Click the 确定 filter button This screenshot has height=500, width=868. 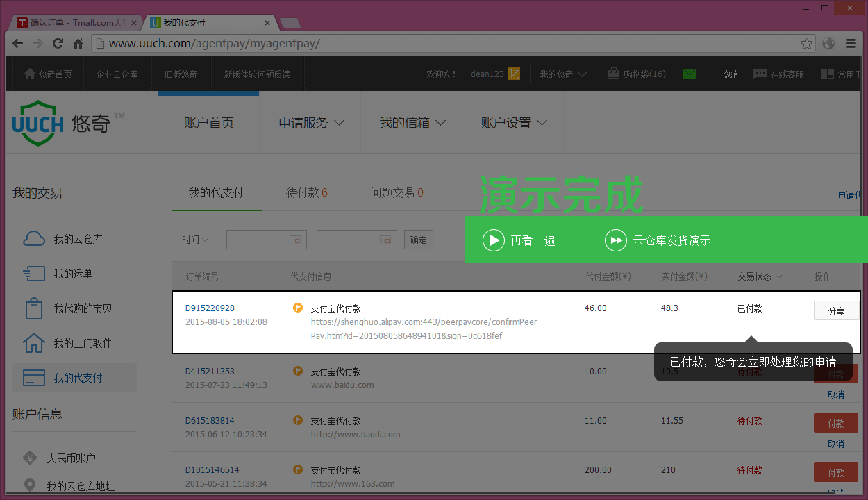[419, 240]
